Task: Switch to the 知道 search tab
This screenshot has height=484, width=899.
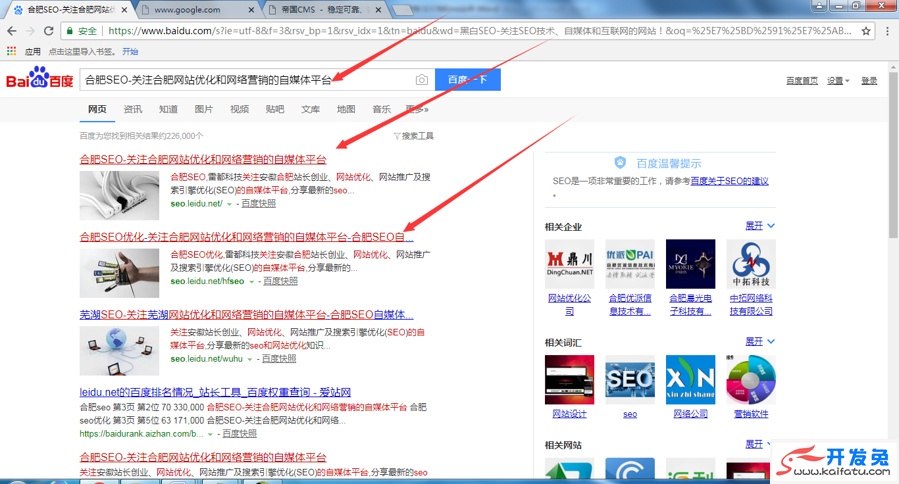Action: pos(169,109)
